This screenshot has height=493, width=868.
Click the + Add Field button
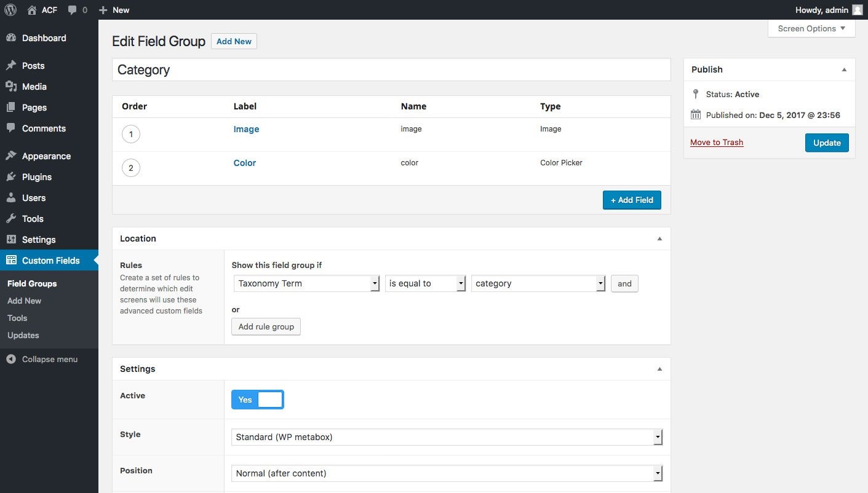632,200
